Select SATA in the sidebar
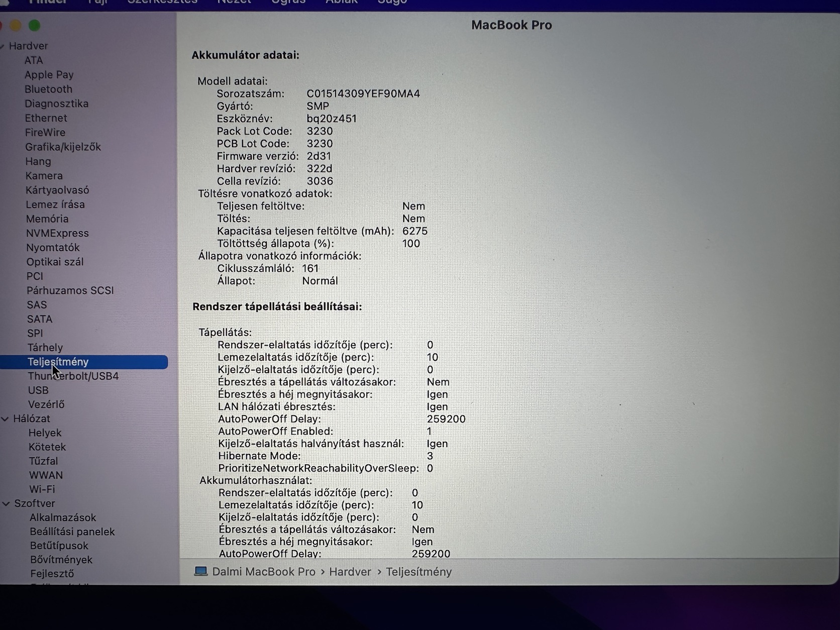 [x=40, y=319]
